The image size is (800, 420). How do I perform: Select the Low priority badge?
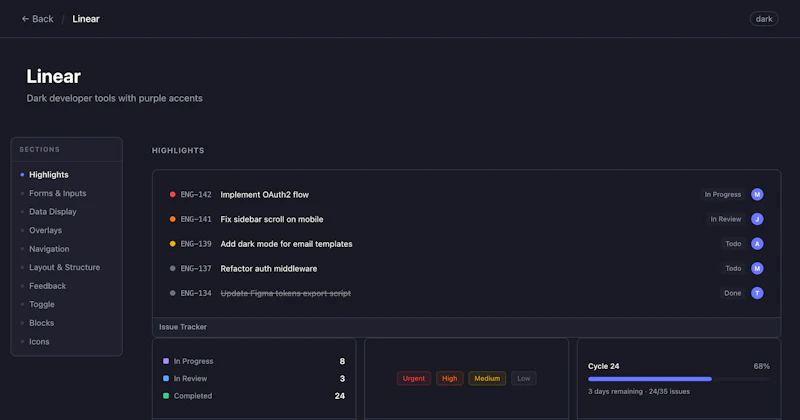click(x=523, y=378)
